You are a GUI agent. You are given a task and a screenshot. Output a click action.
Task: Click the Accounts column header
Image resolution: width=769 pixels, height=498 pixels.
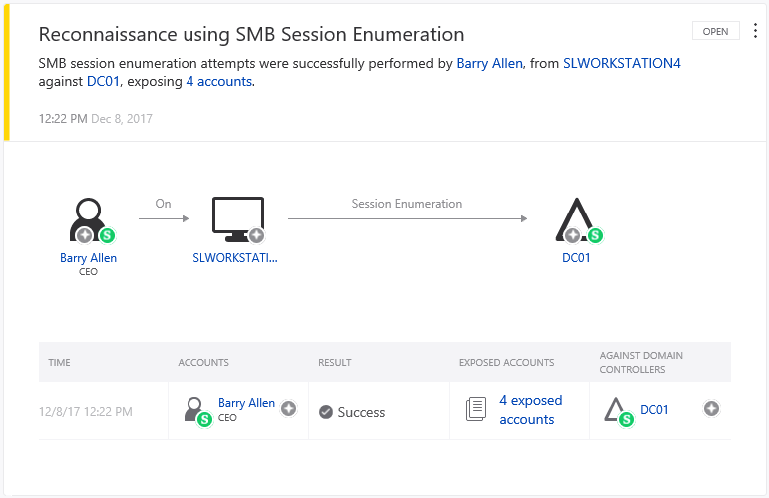[x=203, y=362]
